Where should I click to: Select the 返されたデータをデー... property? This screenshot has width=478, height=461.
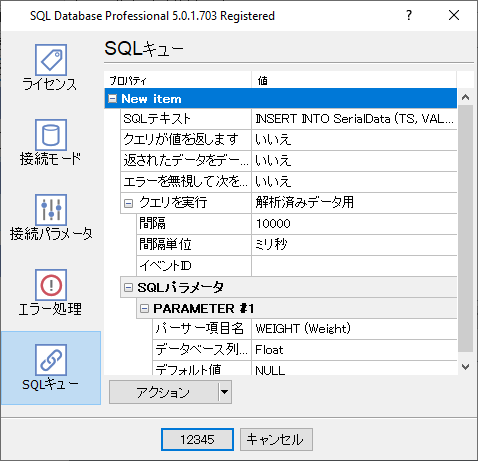click(186, 161)
